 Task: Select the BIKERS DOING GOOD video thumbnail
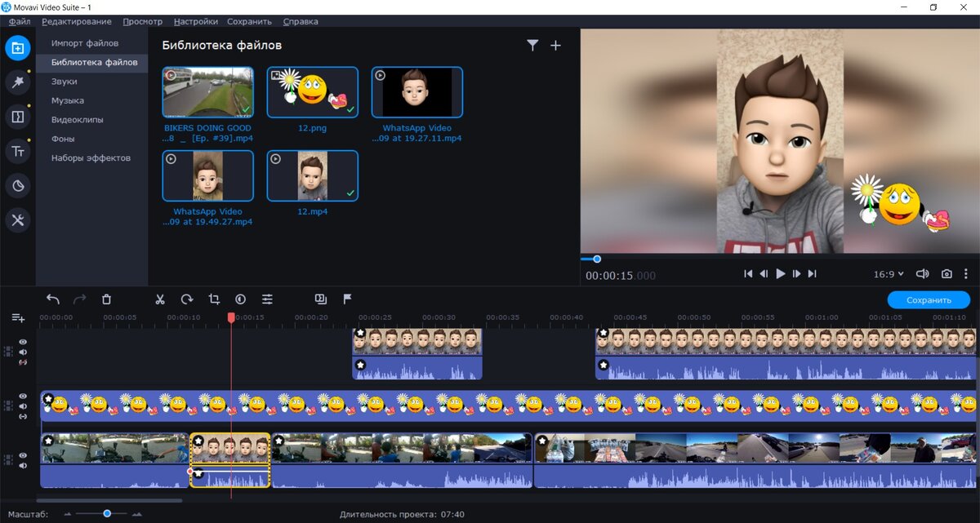click(x=207, y=92)
